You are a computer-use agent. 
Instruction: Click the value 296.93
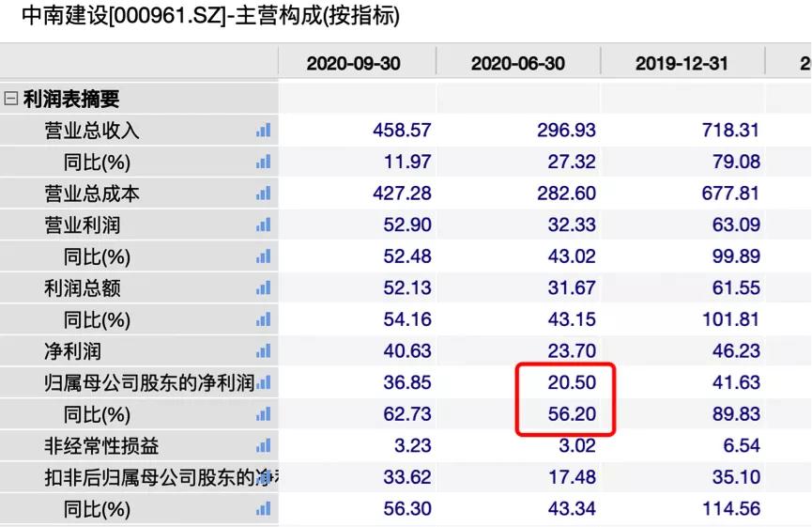pos(566,130)
